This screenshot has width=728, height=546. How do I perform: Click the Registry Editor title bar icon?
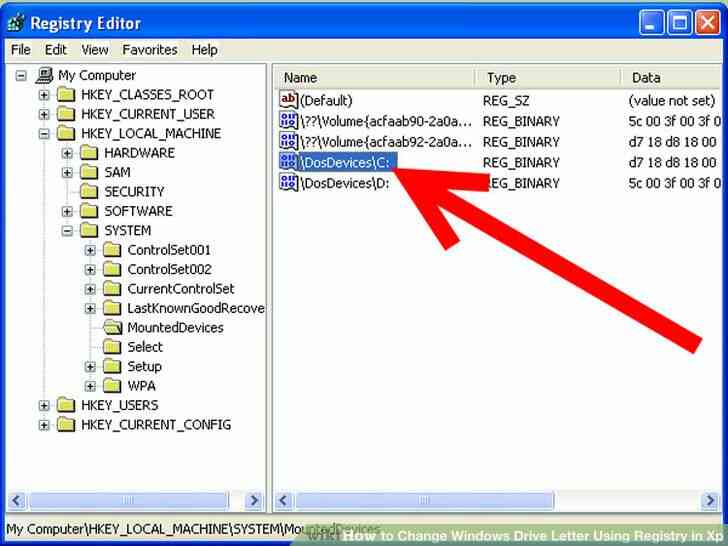(16, 23)
